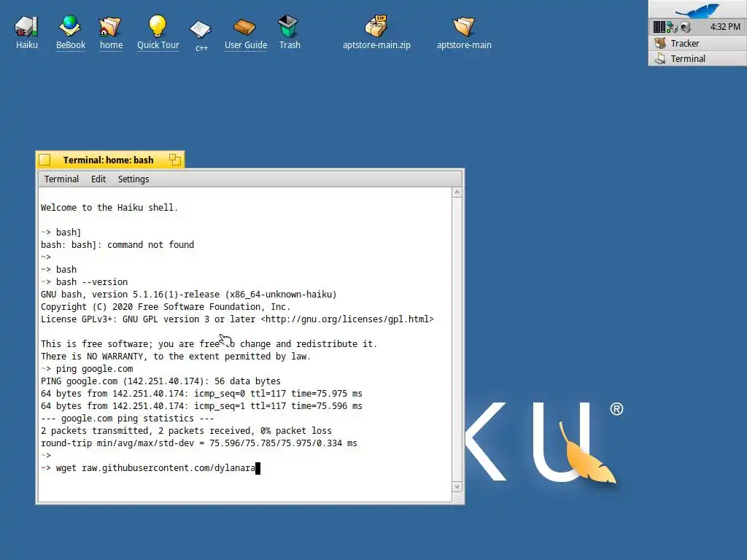Click the 'There is NO WARRANTY' line
Image resolution: width=747 pixels, height=560 pixels.
pyautogui.click(x=176, y=356)
